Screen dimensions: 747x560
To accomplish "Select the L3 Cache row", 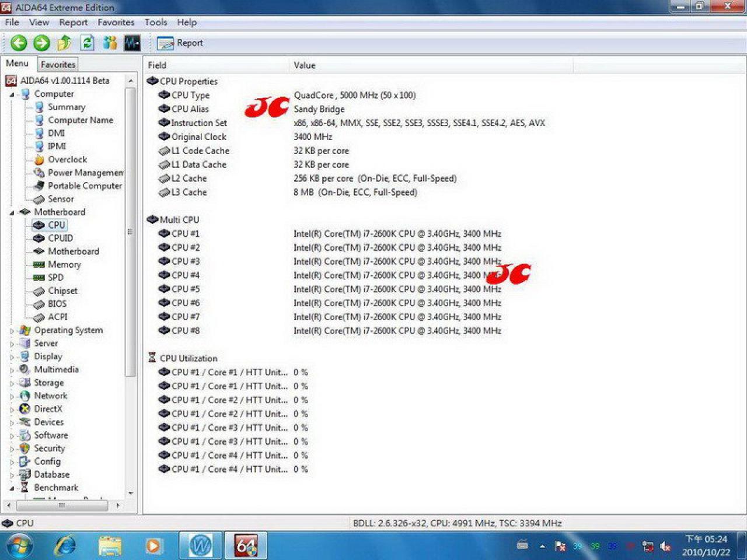I will [356, 192].
